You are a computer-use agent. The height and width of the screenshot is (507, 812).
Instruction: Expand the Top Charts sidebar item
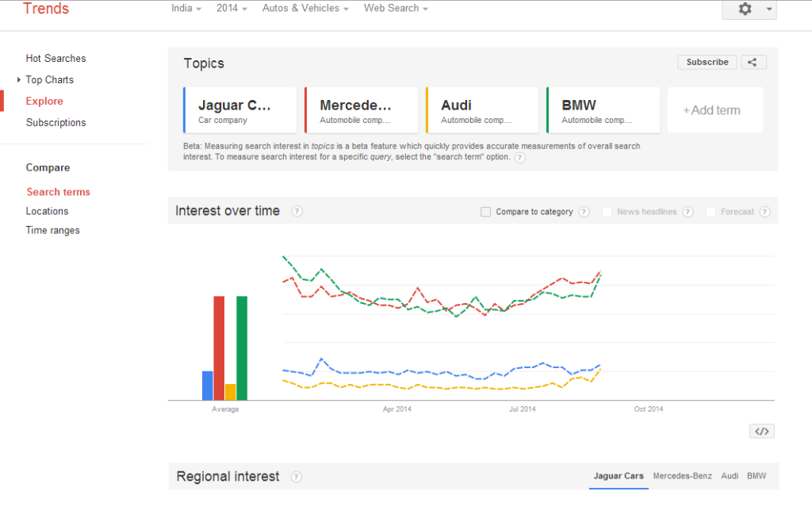click(49, 80)
